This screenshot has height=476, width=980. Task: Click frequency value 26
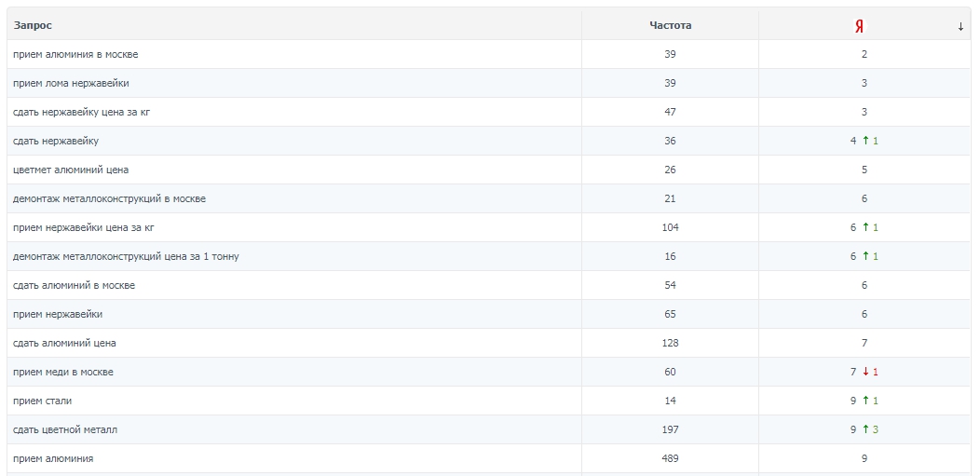click(670, 170)
